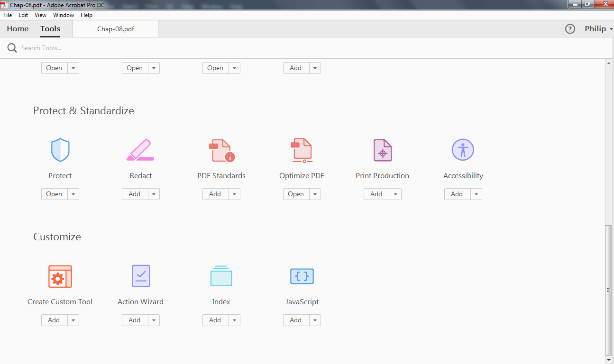Click the JavaScript braces icon
This screenshot has height=364, width=614.
coord(302,276)
